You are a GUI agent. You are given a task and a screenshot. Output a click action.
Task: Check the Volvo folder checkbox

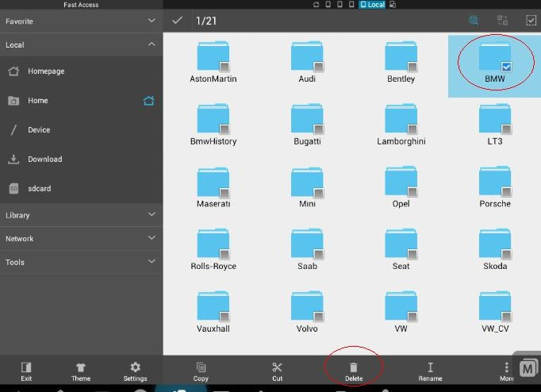[318, 317]
